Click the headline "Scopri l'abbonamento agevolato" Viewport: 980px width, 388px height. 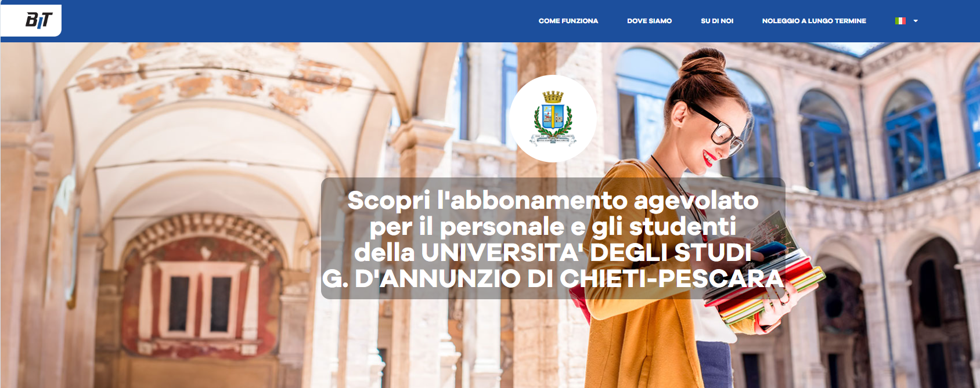tap(553, 201)
